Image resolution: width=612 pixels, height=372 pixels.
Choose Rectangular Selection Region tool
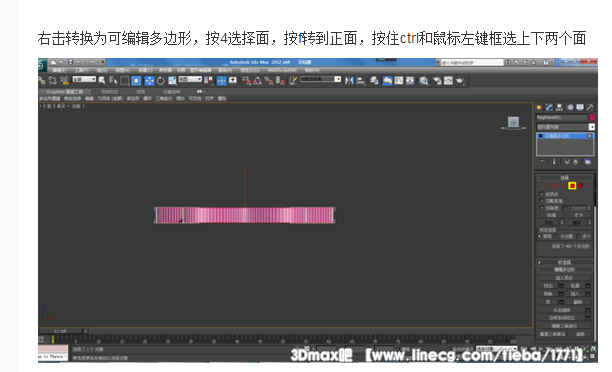[125, 81]
